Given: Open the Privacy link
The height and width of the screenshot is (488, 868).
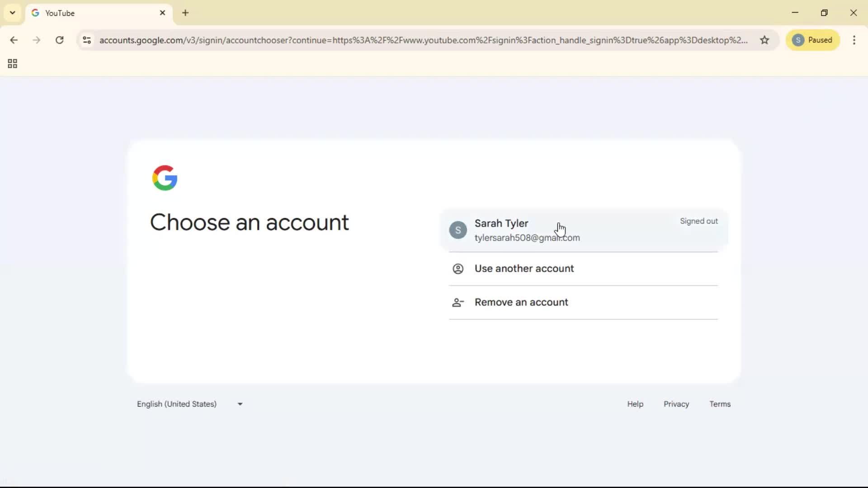Looking at the screenshot, I should click(x=676, y=404).
